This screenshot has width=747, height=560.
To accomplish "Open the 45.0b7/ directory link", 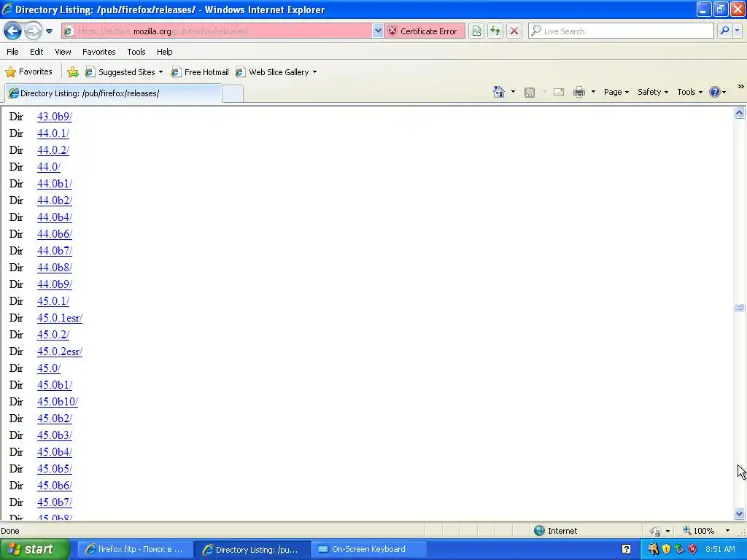I will coord(54,502).
